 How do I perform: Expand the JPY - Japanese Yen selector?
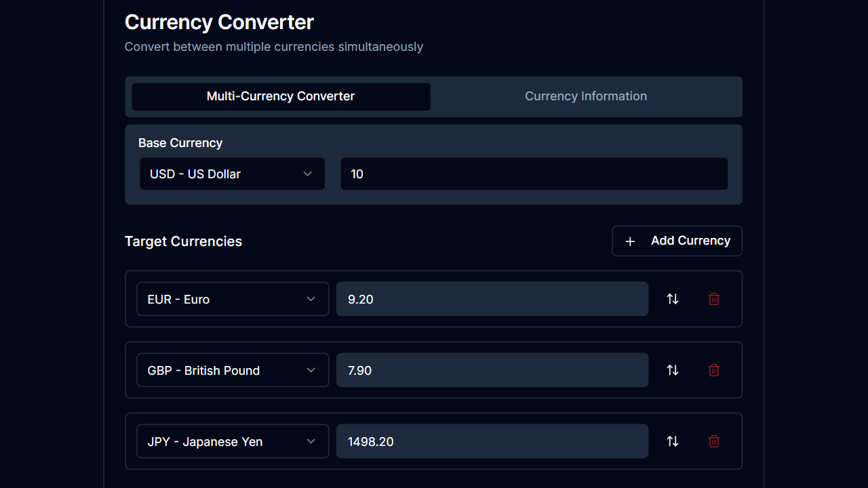(233, 441)
